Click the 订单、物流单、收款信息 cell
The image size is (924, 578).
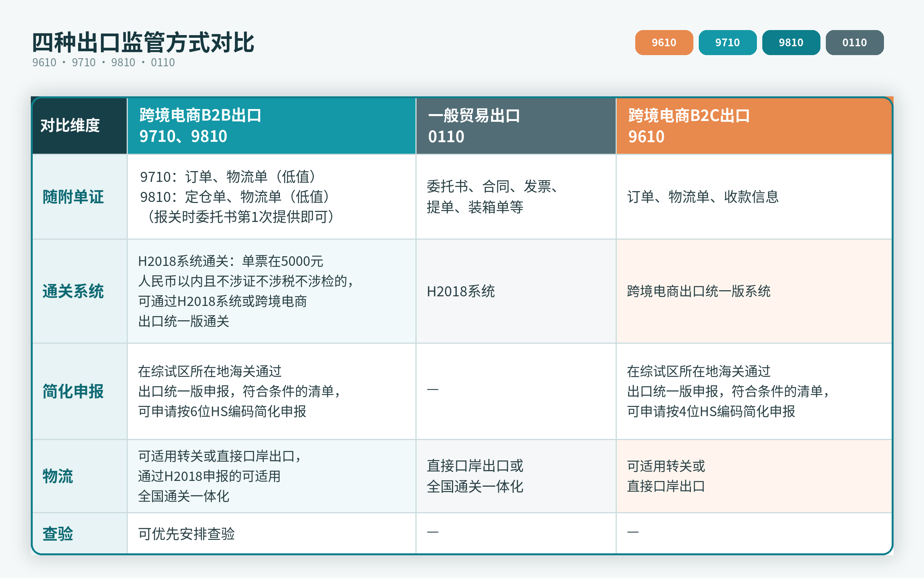[754, 197]
